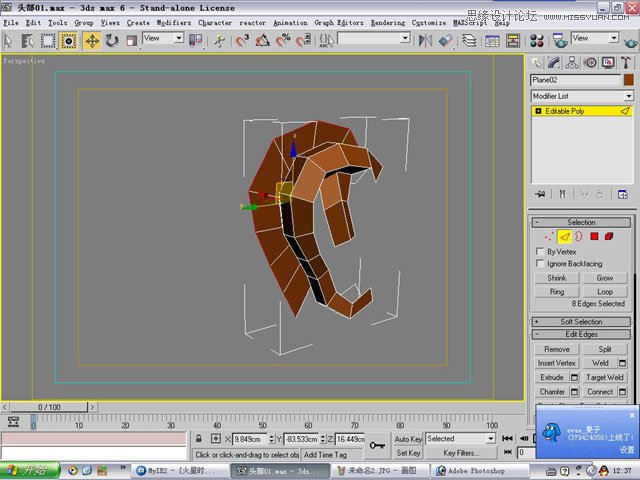Image resolution: width=640 pixels, height=480 pixels.
Task: Toggle Spinner Snap icon
Action: click(x=304, y=41)
